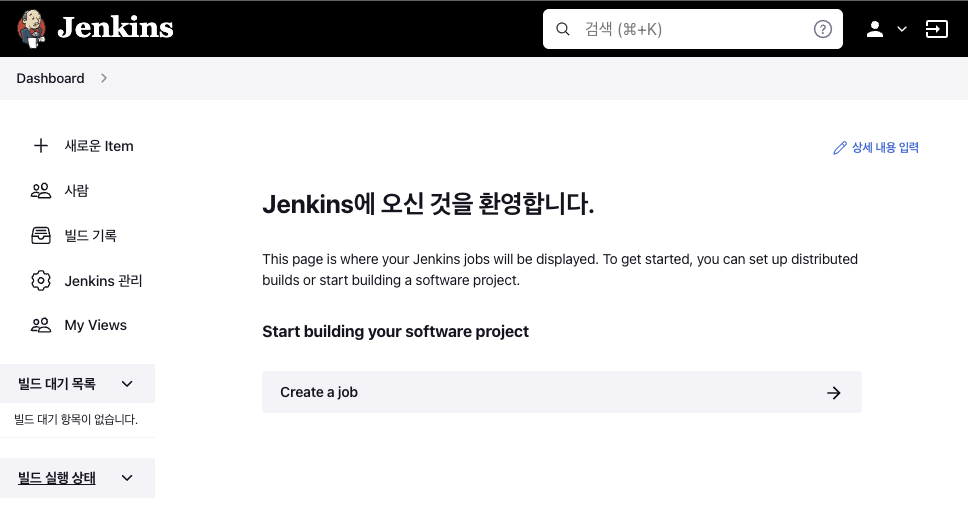Image resolution: width=968 pixels, height=525 pixels.
Task: Expand the user account dropdown chevron
Action: click(x=902, y=29)
